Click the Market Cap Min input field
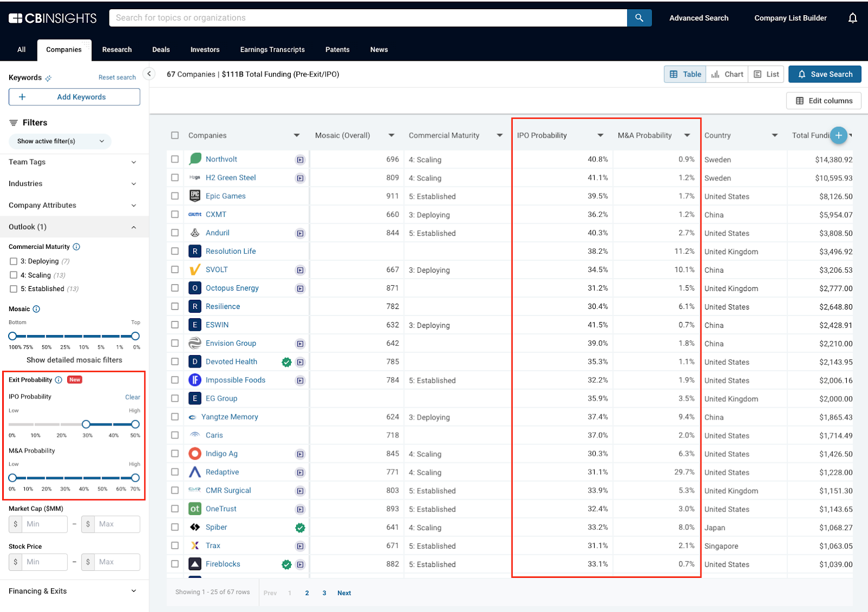 click(x=44, y=524)
